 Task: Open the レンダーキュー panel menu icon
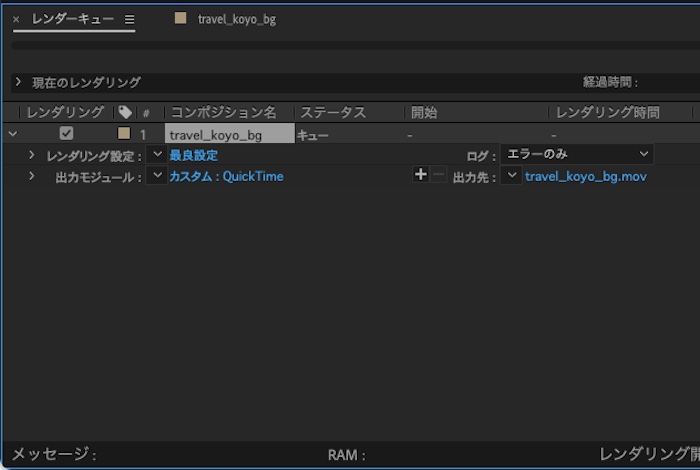[x=129, y=19]
